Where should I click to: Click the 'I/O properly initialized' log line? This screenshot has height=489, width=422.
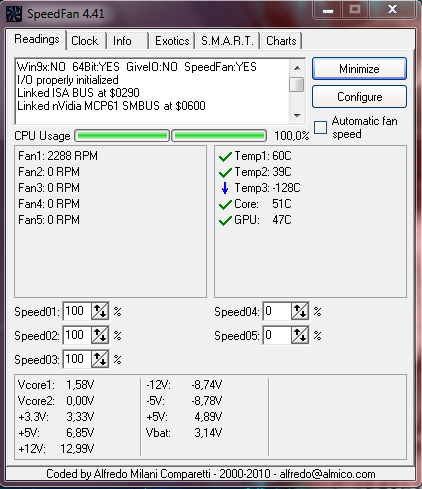click(68, 80)
